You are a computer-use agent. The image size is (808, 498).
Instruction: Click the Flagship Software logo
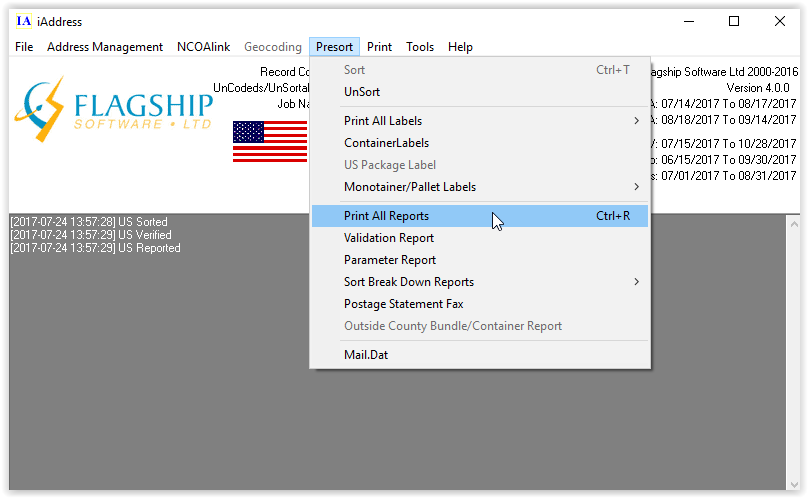(113, 109)
